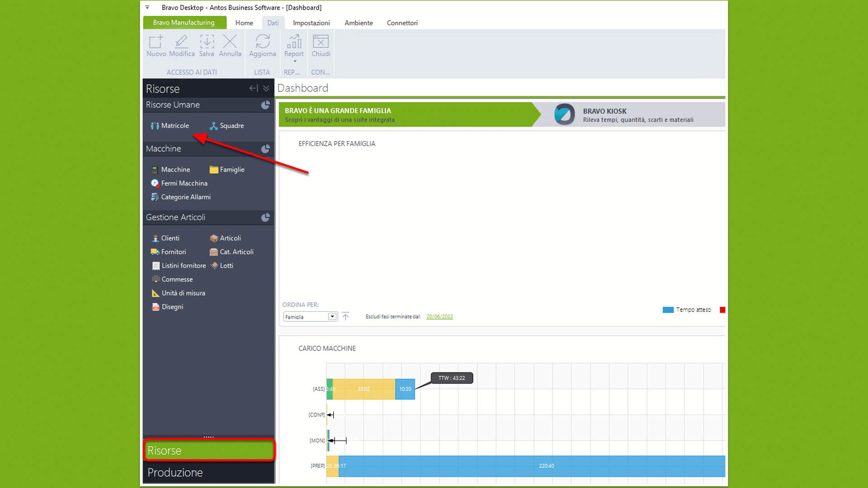The image size is (868, 488).
Task: Click the [CONF] row label
Action: (x=316, y=415)
